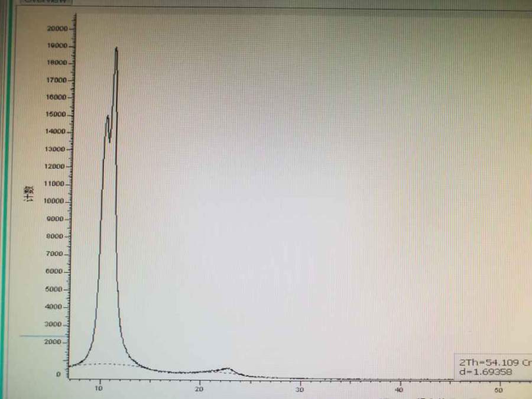Click the shoulder peak near 15000 counts
The image size is (532, 399).
click(x=108, y=116)
